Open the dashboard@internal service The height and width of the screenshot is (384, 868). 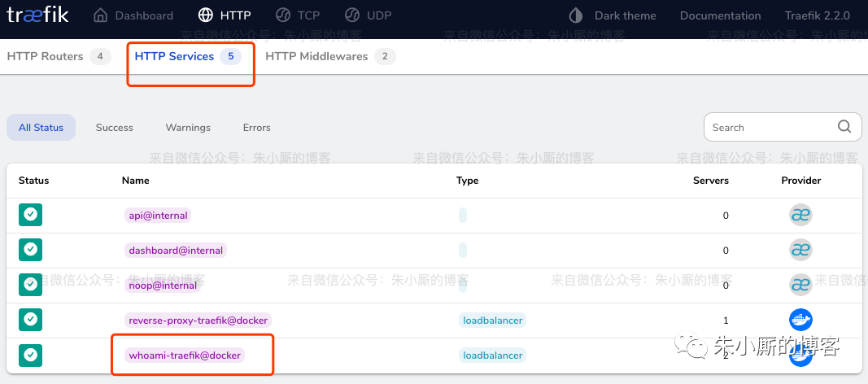[x=176, y=251]
